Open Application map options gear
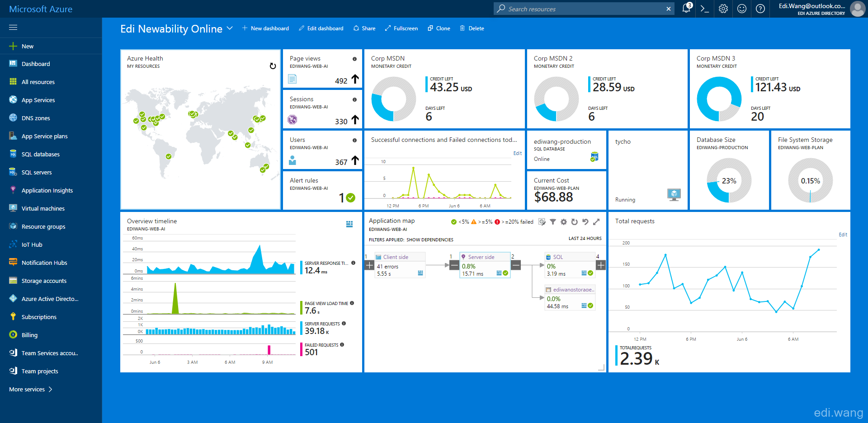The image size is (868, 423). click(x=564, y=222)
